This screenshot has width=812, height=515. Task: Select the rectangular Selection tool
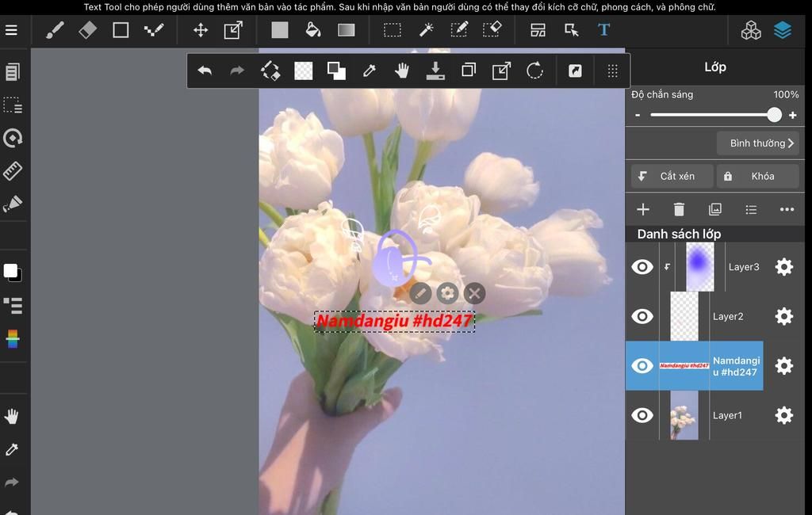click(392, 30)
